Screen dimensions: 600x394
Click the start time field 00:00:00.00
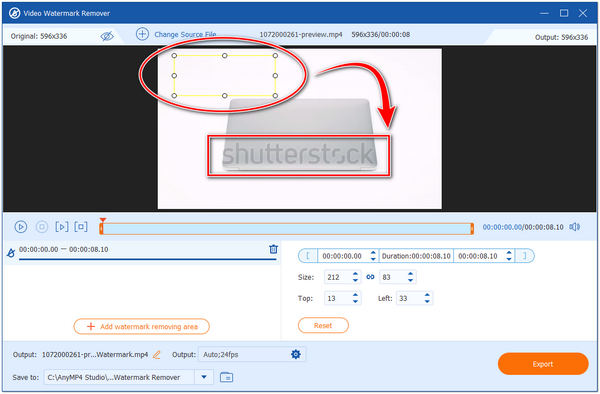point(343,256)
